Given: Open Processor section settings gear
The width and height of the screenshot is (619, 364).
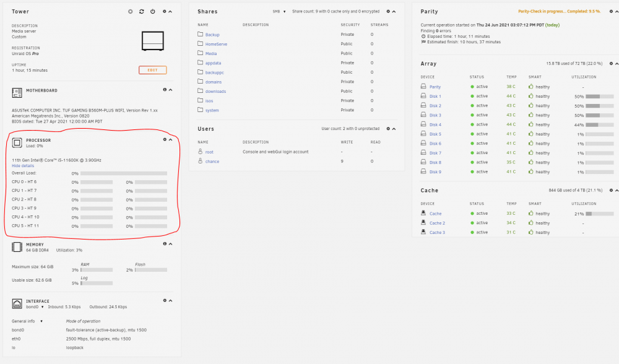Looking at the screenshot, I should pyautogui.click(x=165, y=139).
